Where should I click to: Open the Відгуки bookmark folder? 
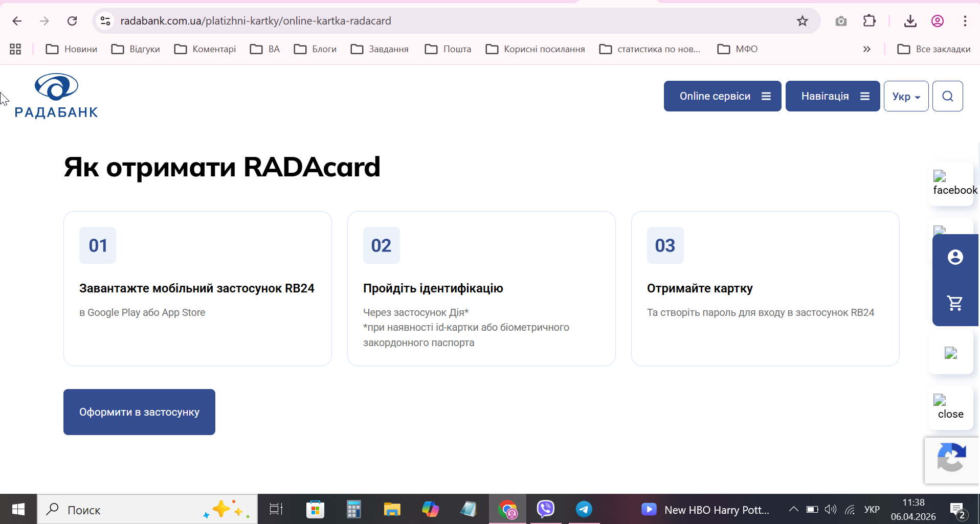point(136,49)
